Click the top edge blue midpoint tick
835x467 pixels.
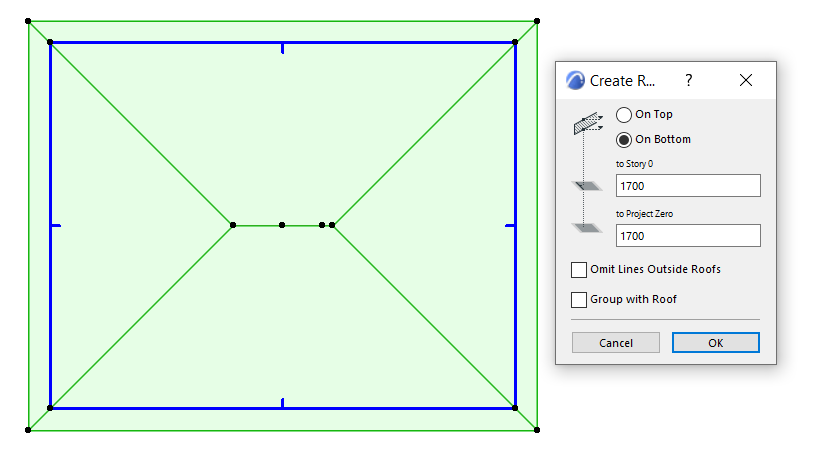click(x=282, y=48)
